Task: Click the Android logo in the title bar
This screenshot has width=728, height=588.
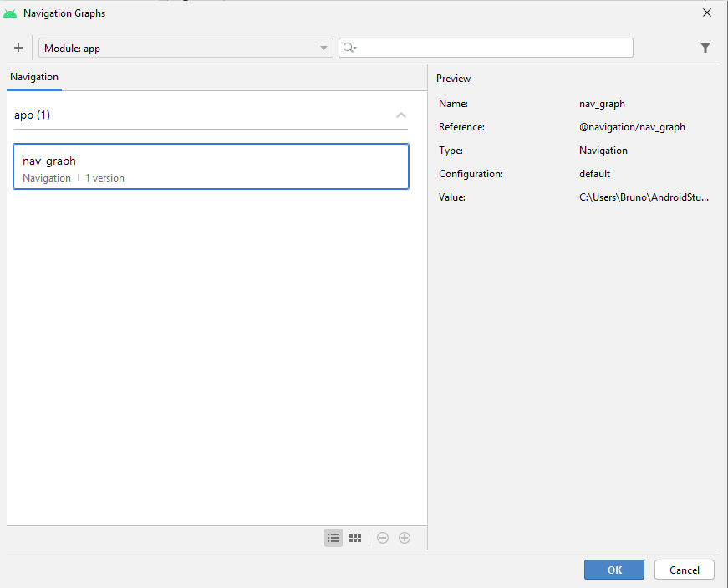Action: pyautogui.click(x=11, y=13)
